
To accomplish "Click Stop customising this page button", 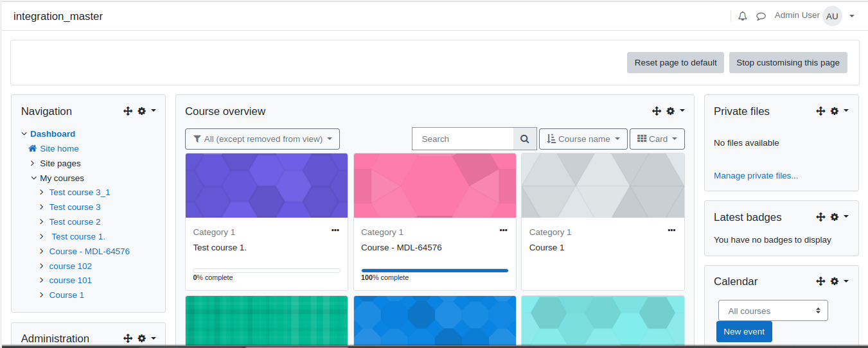I will coord(788,62).
